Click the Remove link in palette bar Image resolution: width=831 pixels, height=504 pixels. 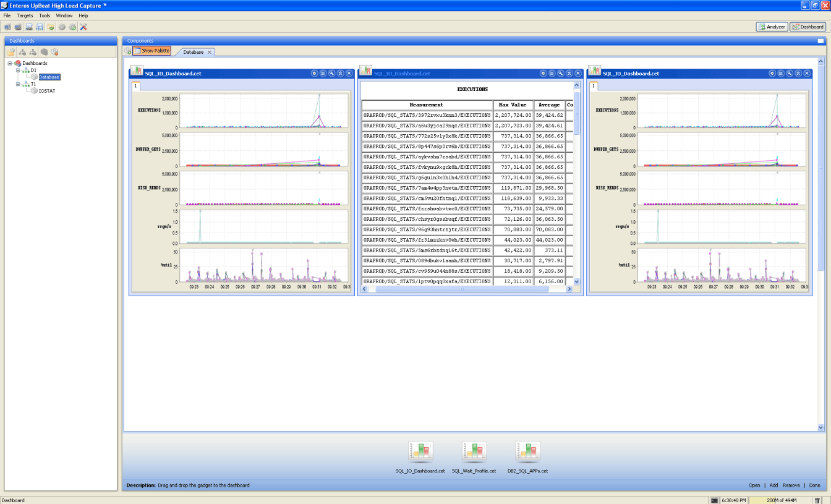(791, 485)
